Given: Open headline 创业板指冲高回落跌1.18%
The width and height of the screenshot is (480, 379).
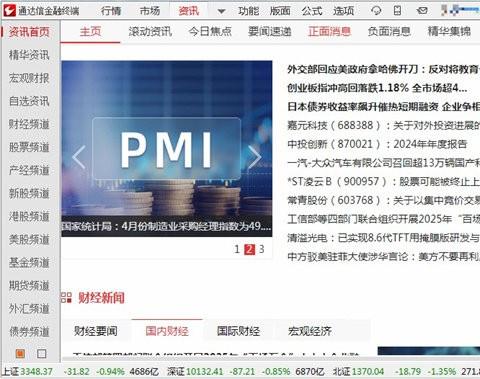Looking at the screenshot, I should 377,88.
